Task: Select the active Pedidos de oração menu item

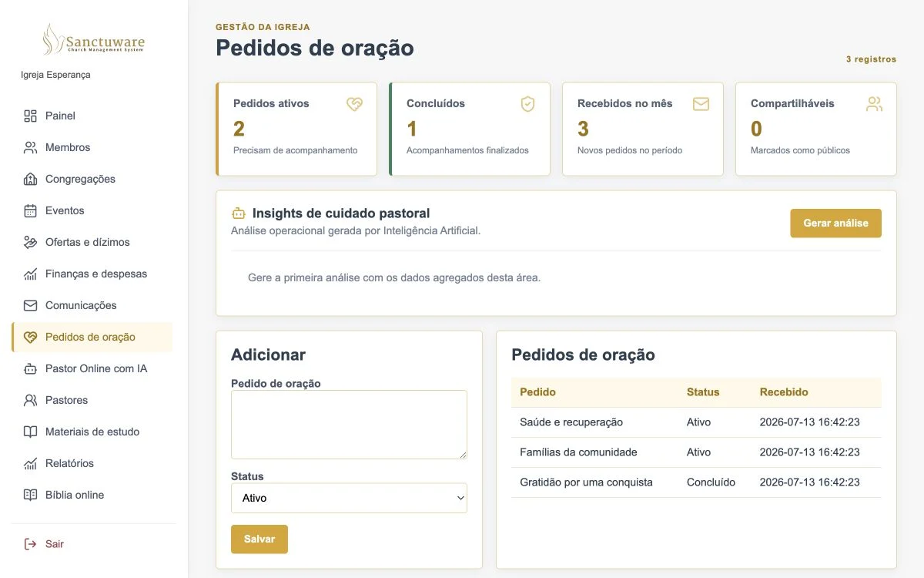Action: coord(92,337)
